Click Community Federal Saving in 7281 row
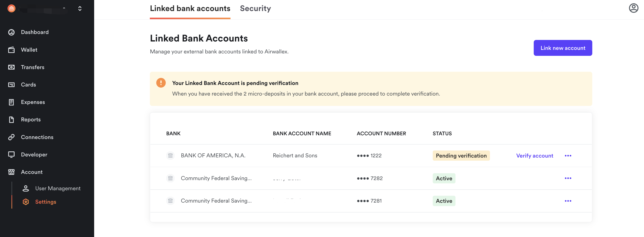The image size is (644, 237). (216, 201)
